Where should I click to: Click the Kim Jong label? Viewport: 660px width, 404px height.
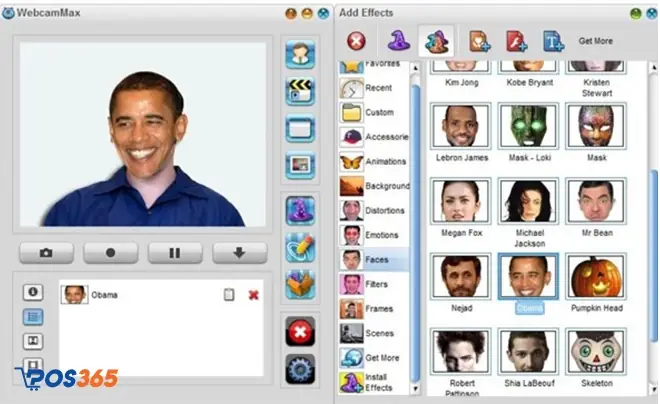tap(462, 82)
